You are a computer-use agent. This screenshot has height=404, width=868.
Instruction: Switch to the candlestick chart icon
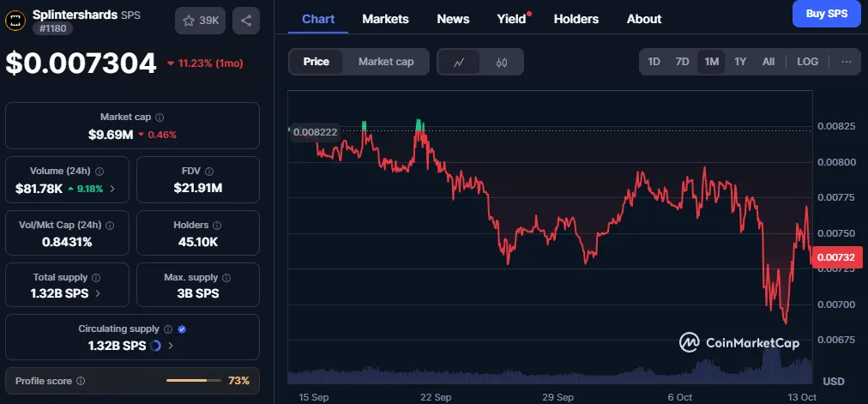[x=502, y=62]
